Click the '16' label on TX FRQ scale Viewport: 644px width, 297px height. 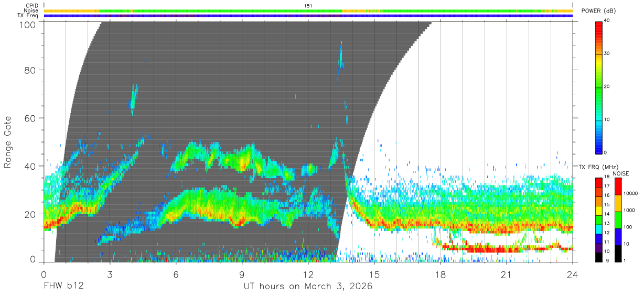pyautogui.click(x=607, y=195)
